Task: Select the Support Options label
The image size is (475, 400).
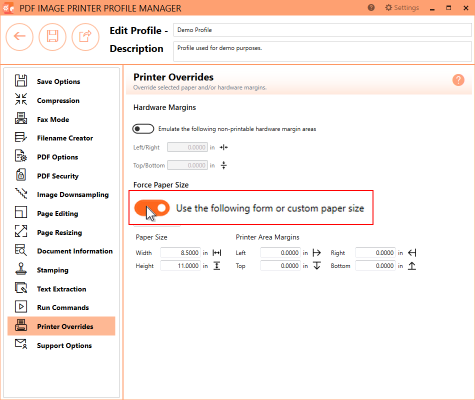Action: 64,346
